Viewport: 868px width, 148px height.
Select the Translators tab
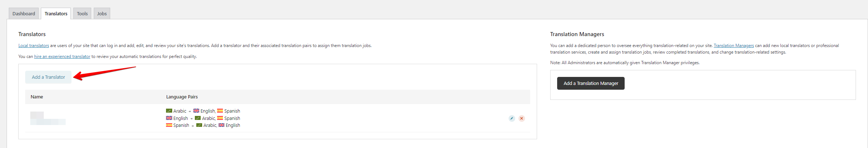point(56,13)
